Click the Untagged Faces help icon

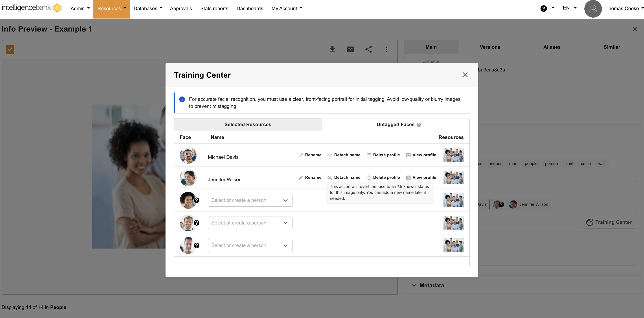pyautogui.click(x=419, y=125)
